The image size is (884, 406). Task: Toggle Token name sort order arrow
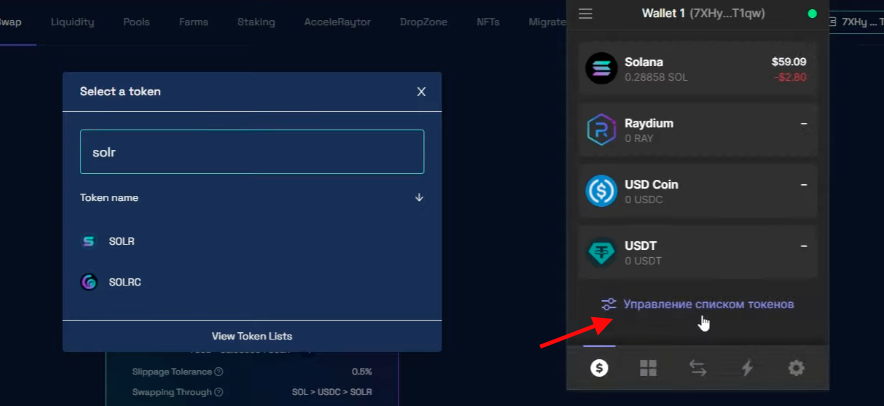click(419, 197)
